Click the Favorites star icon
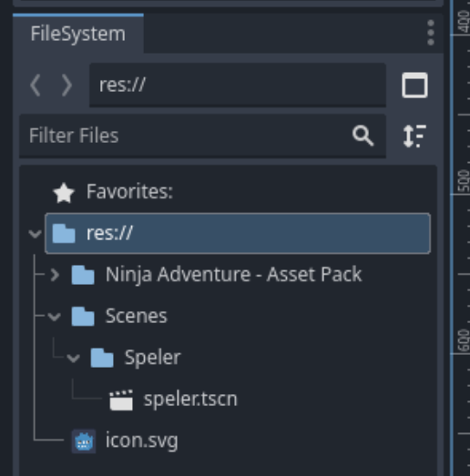The image size is (470, 476). (64, 192)
